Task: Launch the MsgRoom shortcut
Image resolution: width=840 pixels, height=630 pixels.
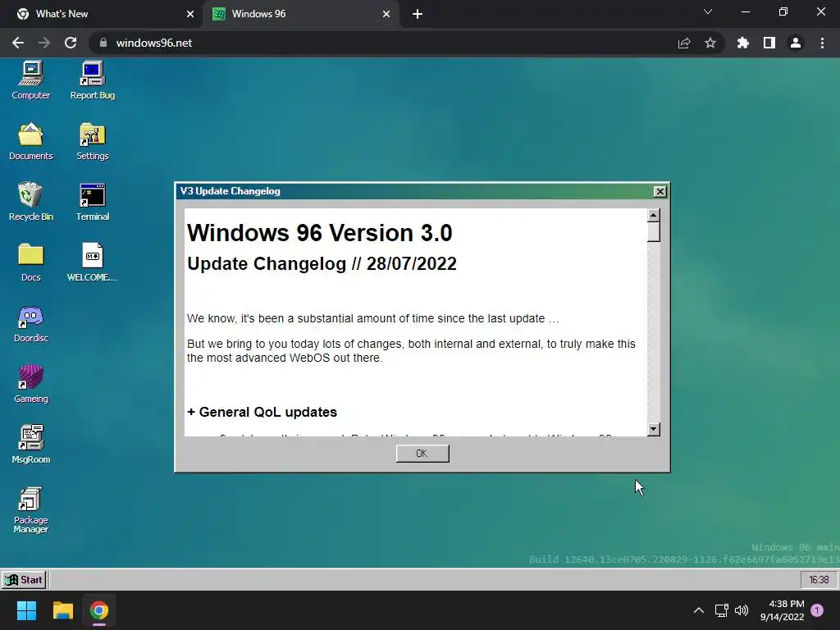Action: (30, 445)
